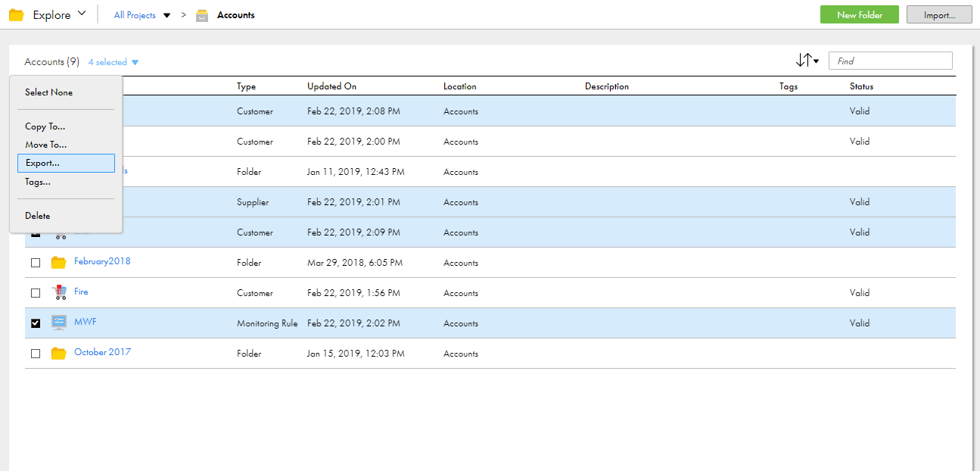The width and height of the screenshot is (980, 471).
Task: Click 'Feb 22, 2019, 2:08 PM' date cell
Action: coord(353,111)
